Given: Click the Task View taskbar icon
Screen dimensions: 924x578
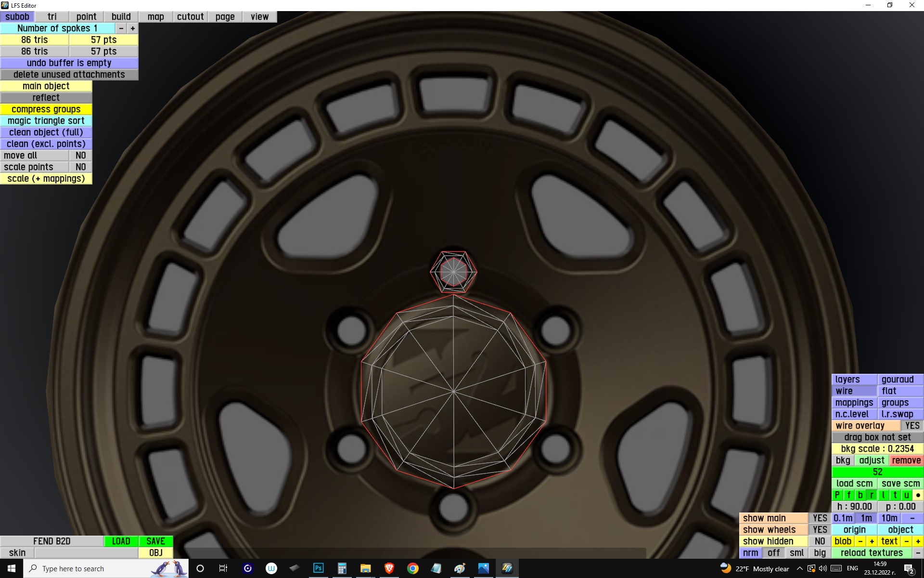Looking at the screenshot, I should [223, 568].
